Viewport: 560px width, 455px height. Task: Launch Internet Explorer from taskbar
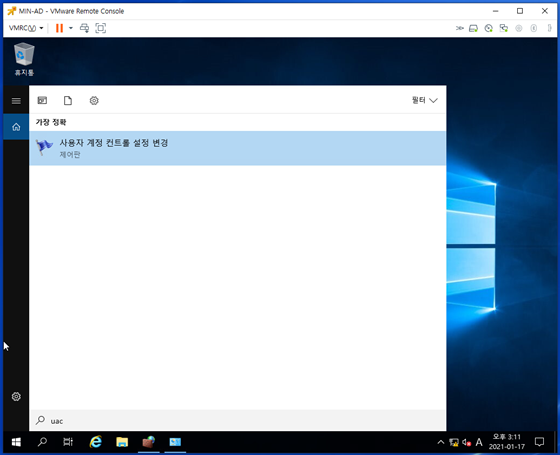pyautogui.click(x=95, y=442)
